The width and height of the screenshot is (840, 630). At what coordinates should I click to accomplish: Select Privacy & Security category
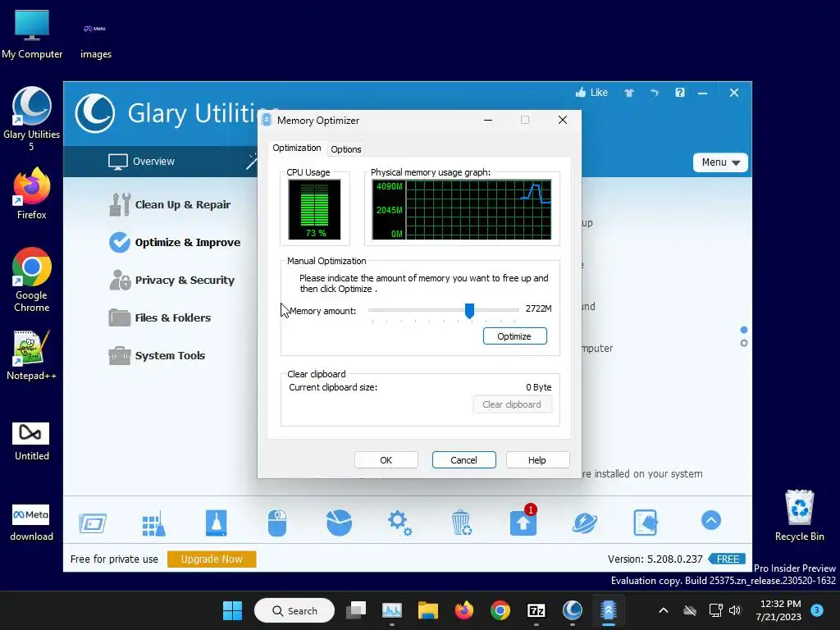[x=172, y=281]
